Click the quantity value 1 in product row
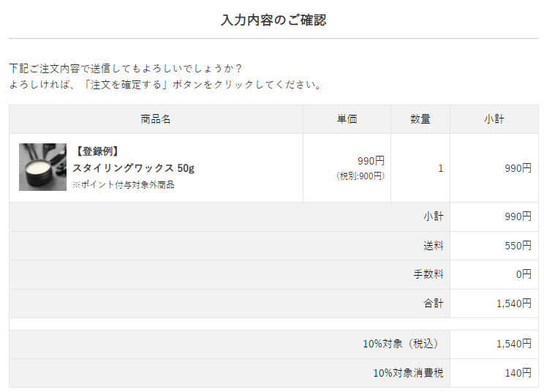The width and height of the screenshot is (544, 392). 440,168
